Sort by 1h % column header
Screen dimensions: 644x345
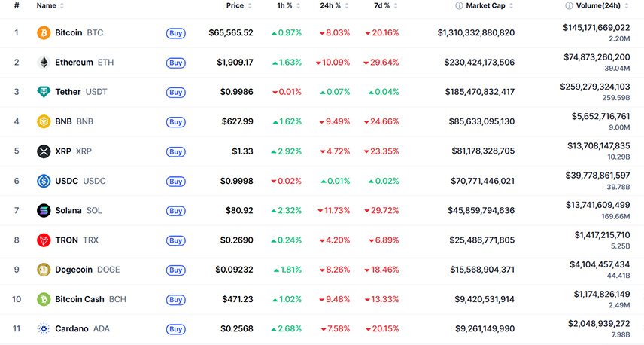[284, 6]
